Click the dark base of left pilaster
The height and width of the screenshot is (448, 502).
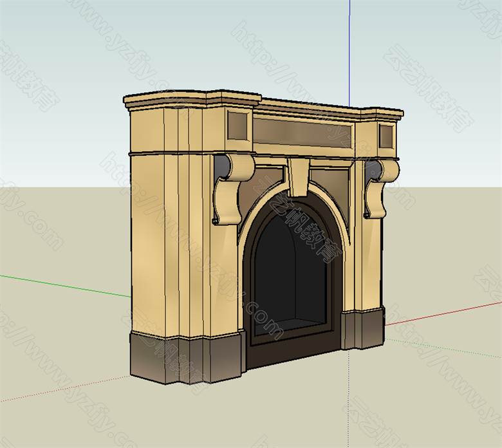pyautogui.click(x=187, y=357)
